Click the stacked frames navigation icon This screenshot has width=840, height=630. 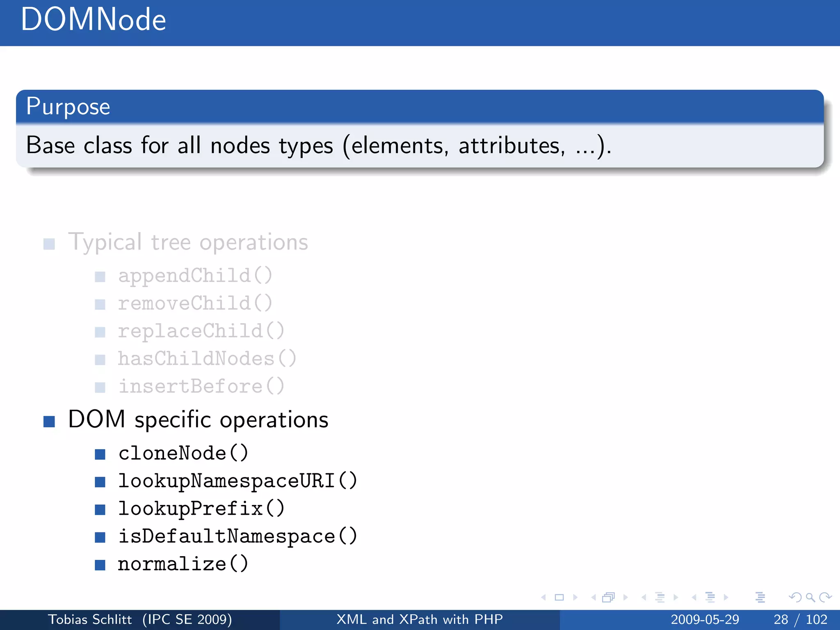click(608, 598)
